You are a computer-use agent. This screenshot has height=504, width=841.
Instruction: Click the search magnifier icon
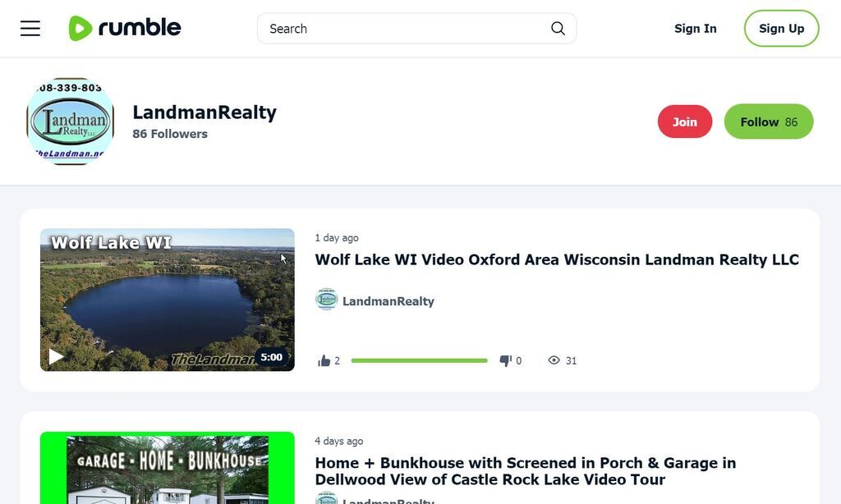pyautogui.click(x=558, y=29)
